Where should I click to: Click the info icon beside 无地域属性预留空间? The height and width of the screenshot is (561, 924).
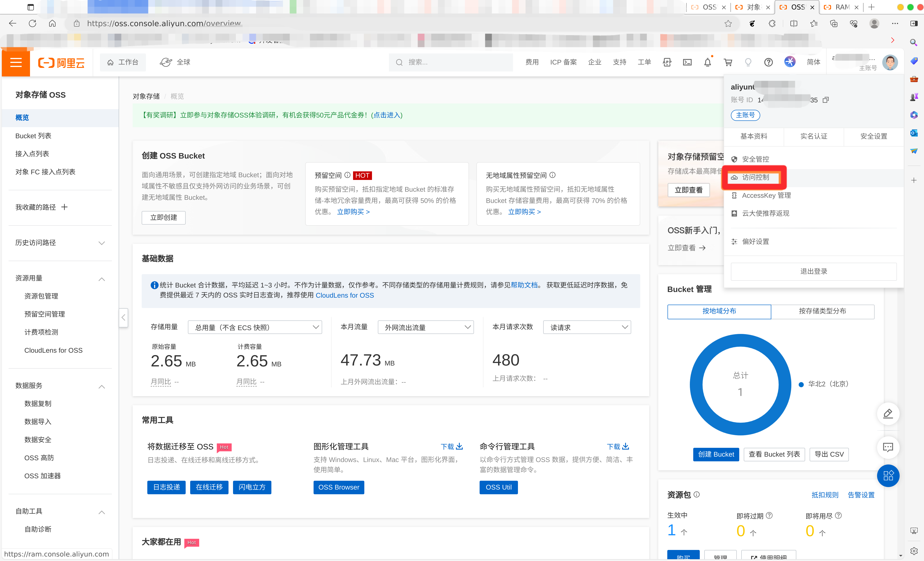pos(552,175)
